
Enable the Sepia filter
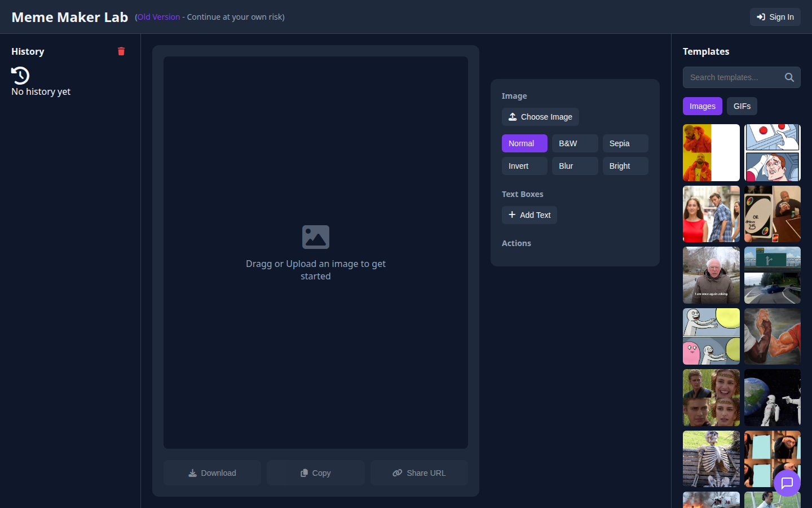pyautogui.click(x=625, y=143)
